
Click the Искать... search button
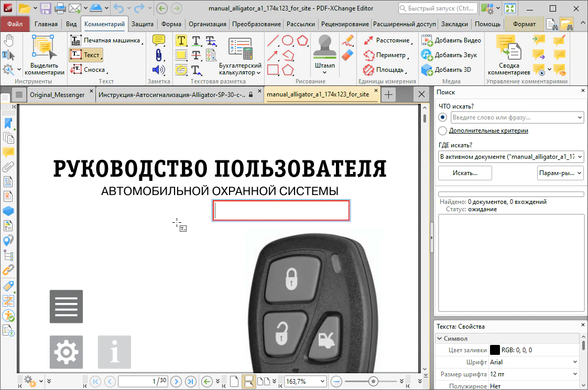[x=465, y=173]
